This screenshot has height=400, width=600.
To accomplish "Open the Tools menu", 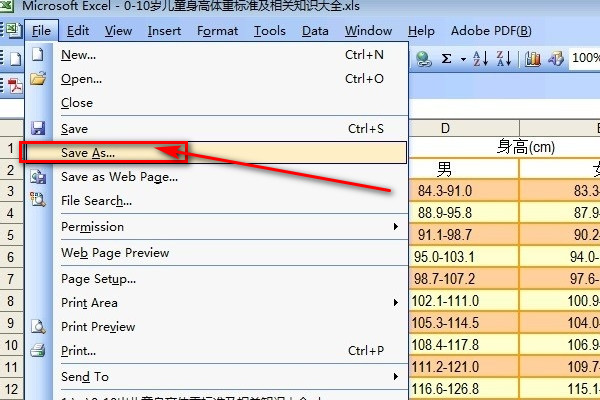I will [270, 31].
